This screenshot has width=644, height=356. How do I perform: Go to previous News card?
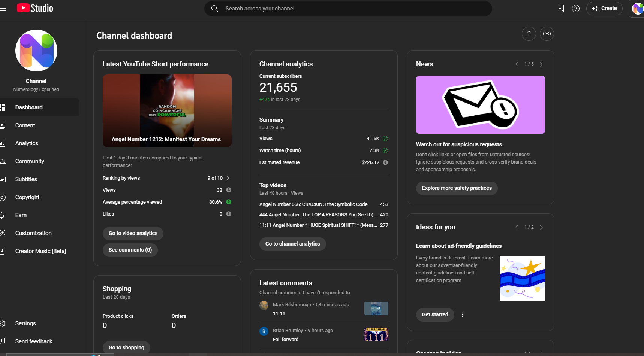coord(517,64)
